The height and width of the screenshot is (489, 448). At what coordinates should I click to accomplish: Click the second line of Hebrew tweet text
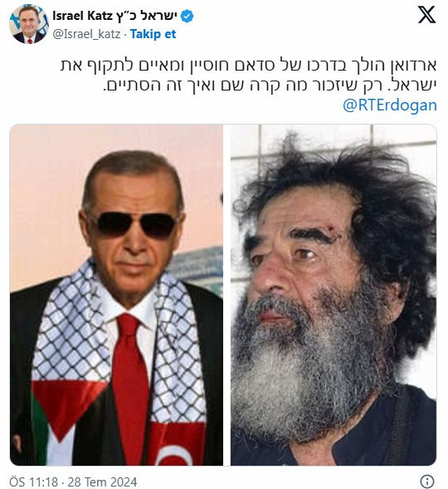pyautogui.click(x=270, y=86)
